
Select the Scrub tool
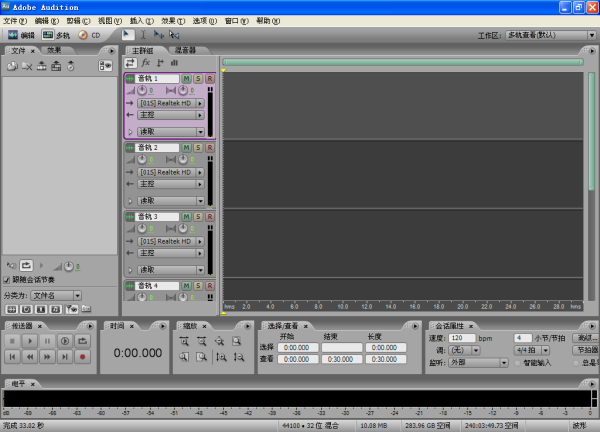click(x=174, y=35)
